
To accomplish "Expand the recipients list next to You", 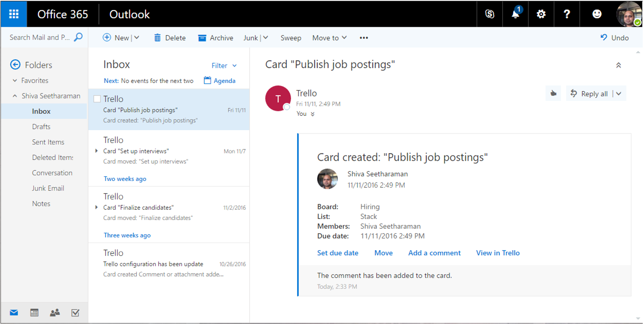I will [313, 114].
